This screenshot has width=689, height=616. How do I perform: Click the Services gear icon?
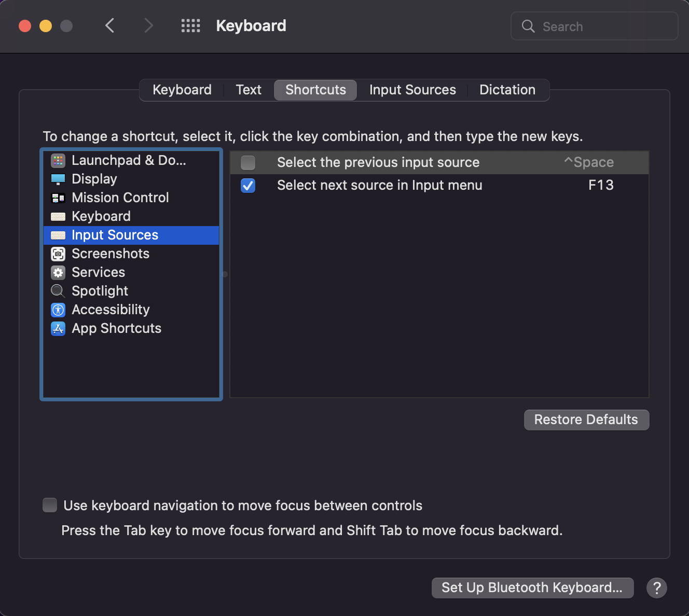point(58,273)
